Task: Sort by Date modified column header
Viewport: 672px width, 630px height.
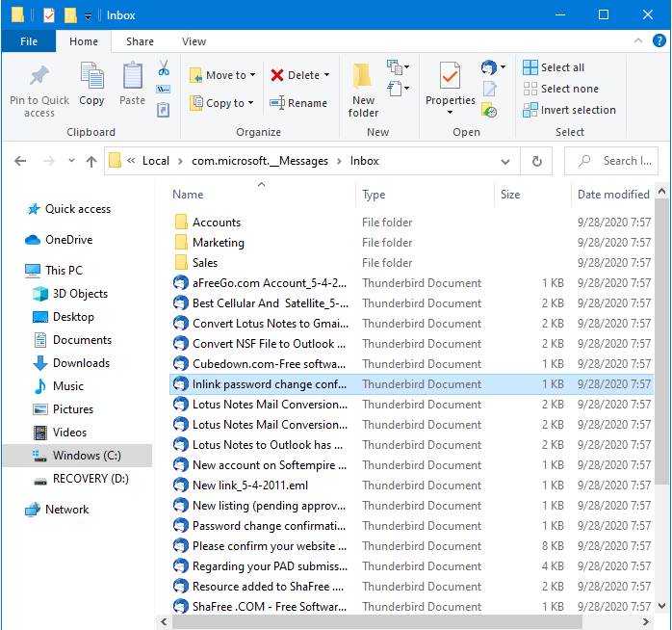Action: click(613, 195)
